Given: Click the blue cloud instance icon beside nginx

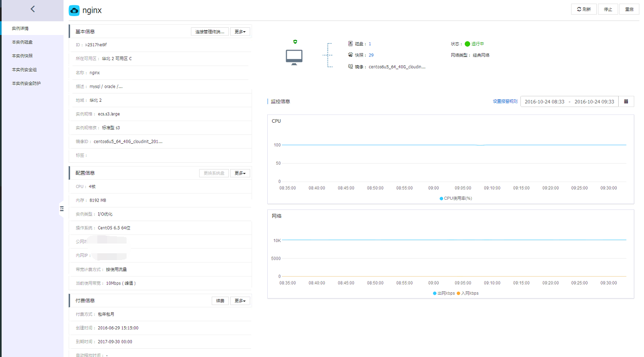Looking at the screenshot, I should tap(74, 10).
